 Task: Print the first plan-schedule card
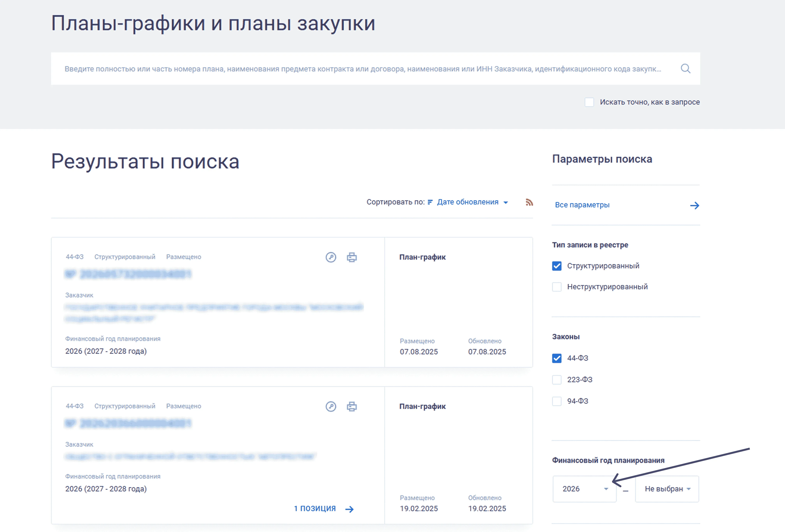[x=352, y=257]
